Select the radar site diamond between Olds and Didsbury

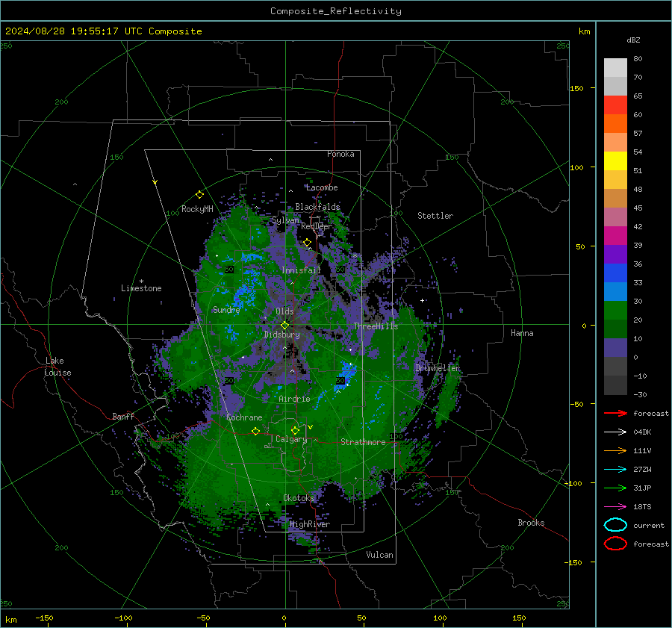(x=284, y=326)
